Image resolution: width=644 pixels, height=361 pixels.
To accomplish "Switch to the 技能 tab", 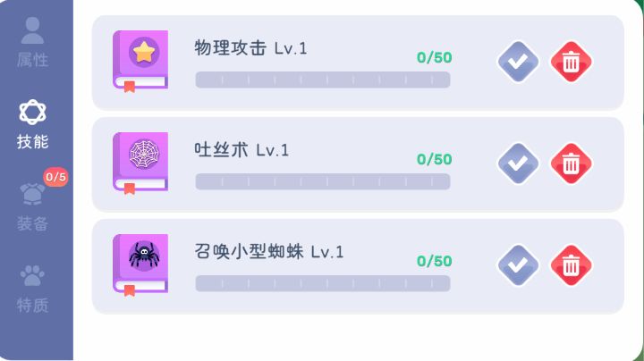I will click(32, 125).
